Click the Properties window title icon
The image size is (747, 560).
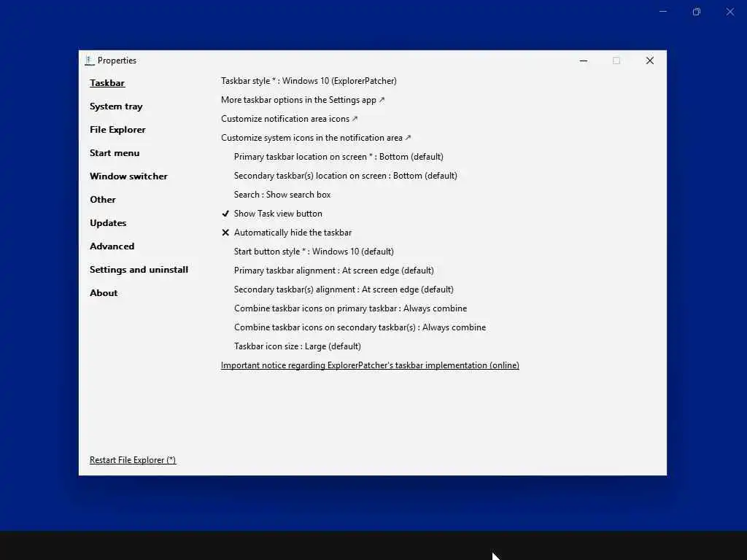(x=89, y=61)
